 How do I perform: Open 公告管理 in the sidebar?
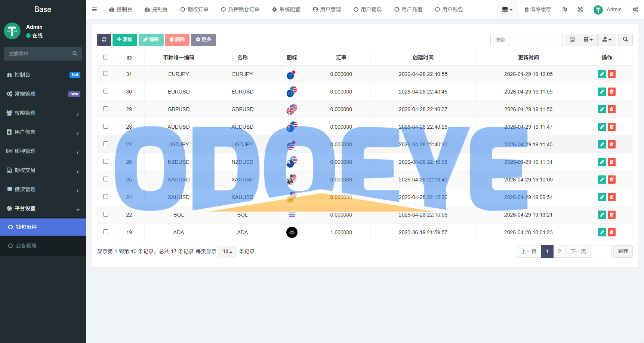pos(43,246)
